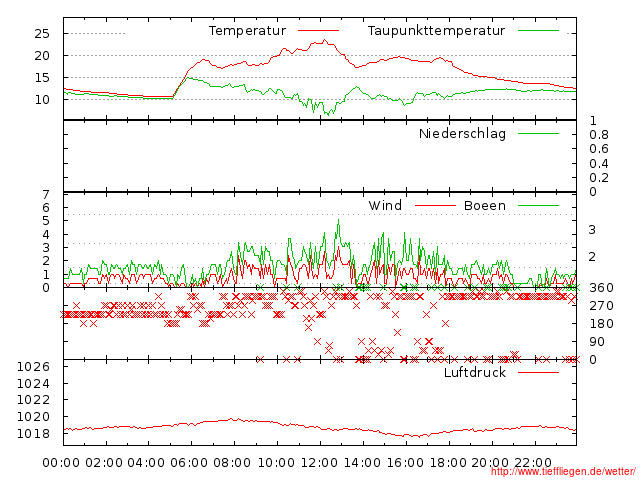Click the Boeen legend label
This screenshot has width=640, height=480.
[x=485, y=206]
